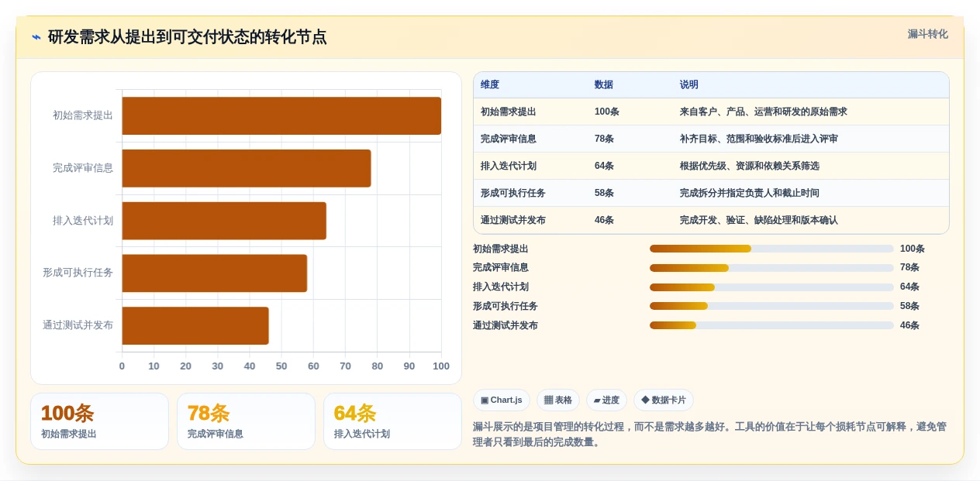Click the 100条 progress bar for 初始需求提出
Image resolution: width=980 pixels, height=481 pixels.
click(771, 249)
